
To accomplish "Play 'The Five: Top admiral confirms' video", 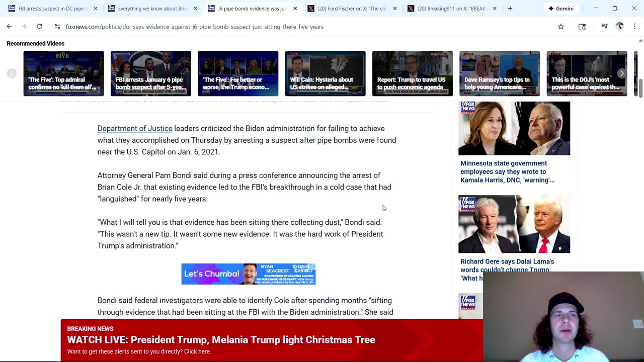I will pos(63,73).
